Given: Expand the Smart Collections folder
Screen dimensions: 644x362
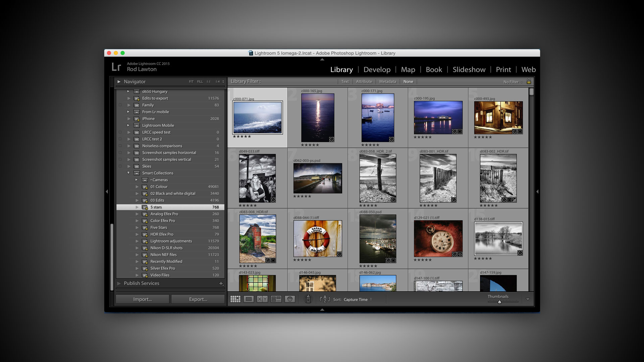Looking at the screenshot, I should click(128, 173).
